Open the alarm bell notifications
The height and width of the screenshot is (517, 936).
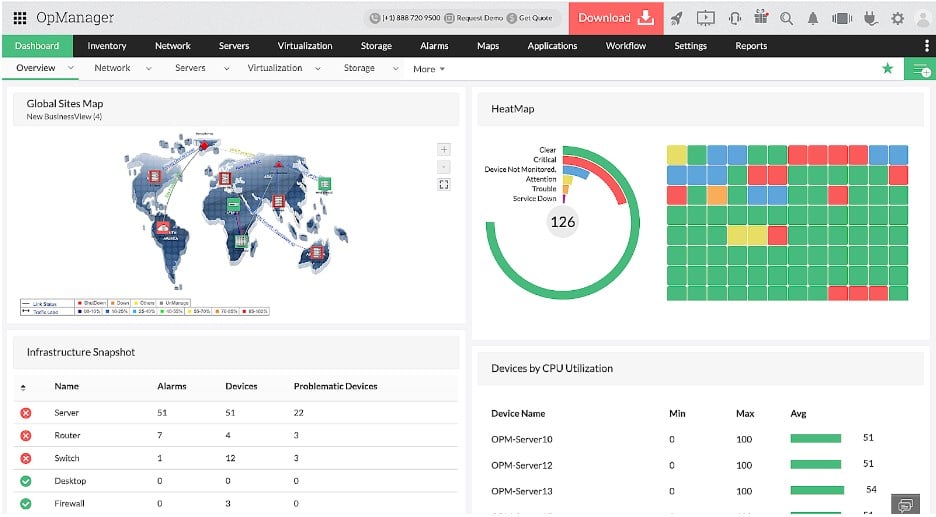(813, 19)
